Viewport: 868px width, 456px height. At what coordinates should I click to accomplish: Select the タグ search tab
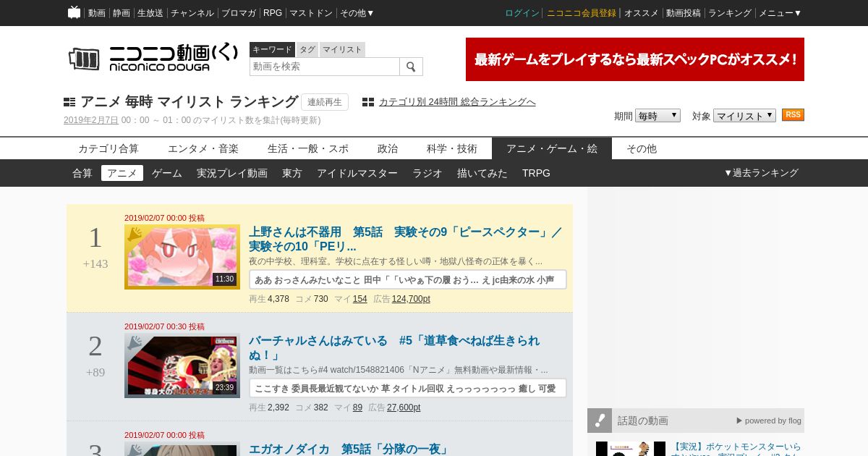(307, 49)
